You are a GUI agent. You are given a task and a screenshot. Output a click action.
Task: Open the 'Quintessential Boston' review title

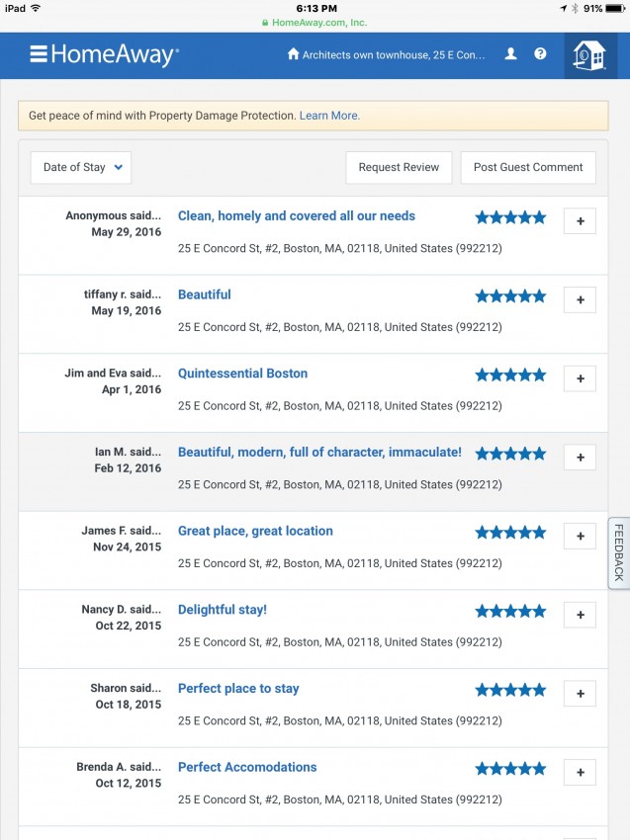pos(243,374)
